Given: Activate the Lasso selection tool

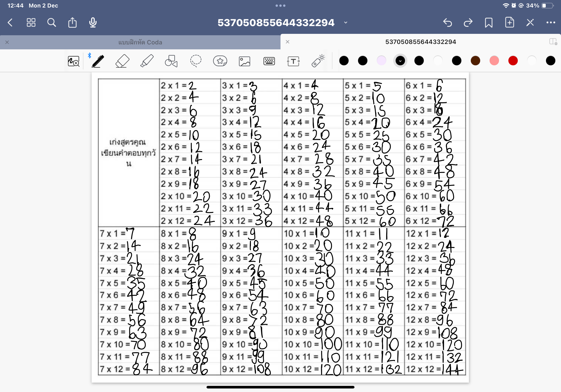Looking at the screenshot, I should [196, 61].
